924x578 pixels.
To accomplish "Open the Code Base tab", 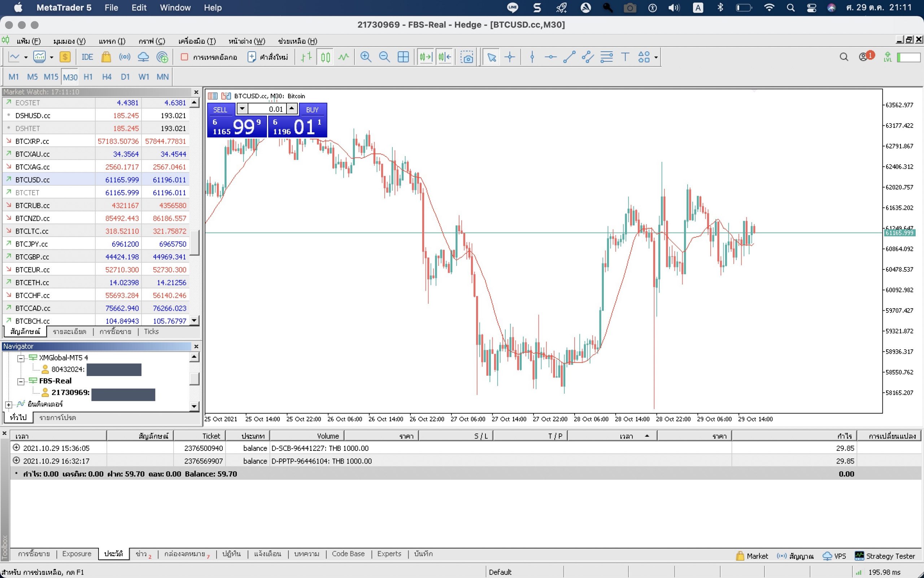I will 348,554.
